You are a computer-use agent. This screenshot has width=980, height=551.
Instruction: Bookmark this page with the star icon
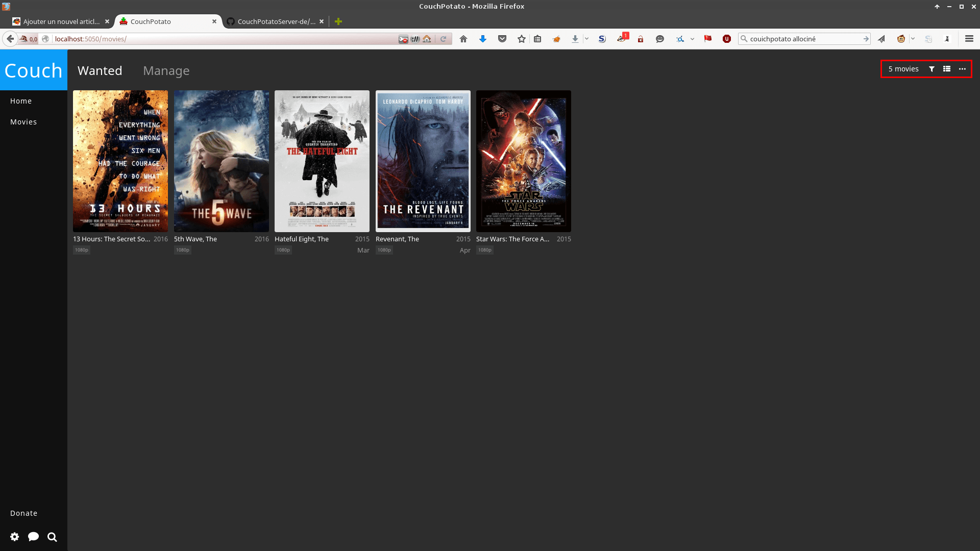(522, 39)
